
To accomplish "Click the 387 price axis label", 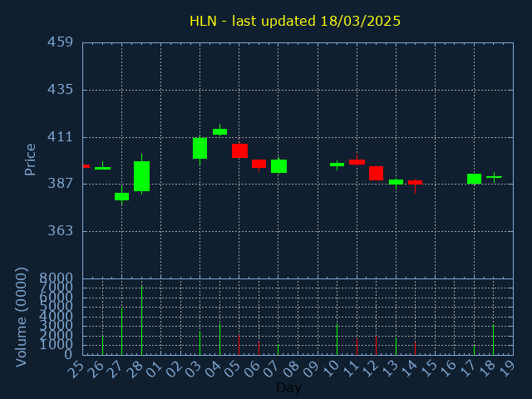I will 60,184.
